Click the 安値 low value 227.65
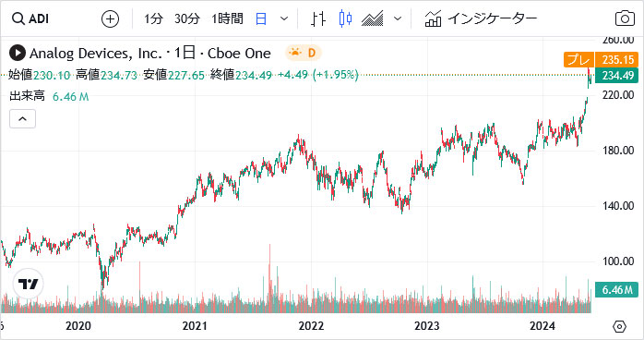Screen dimensions: 644x340 (x=186, y=75)
